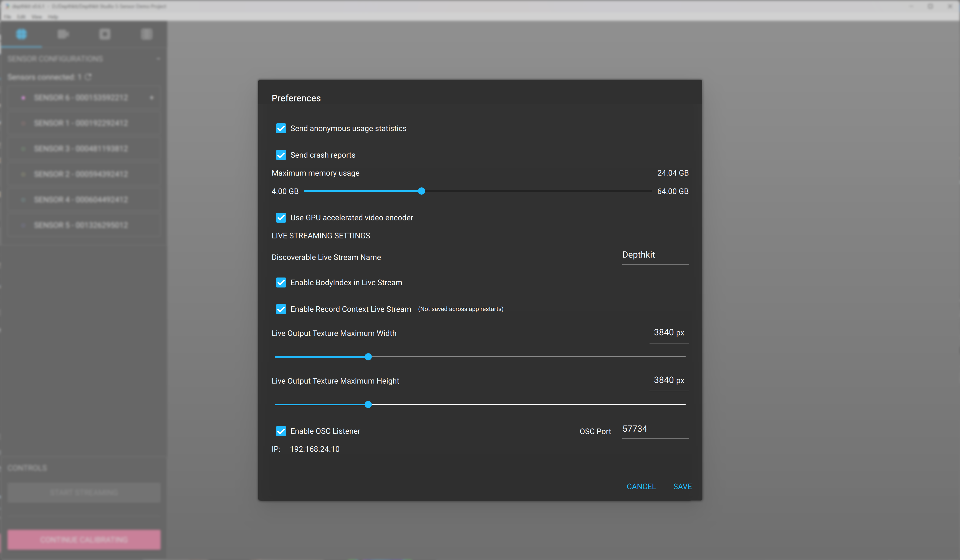The image size is (960, 560).
Task: Collapse the Sensor Configurations section
Action: [x=158, y=58]
